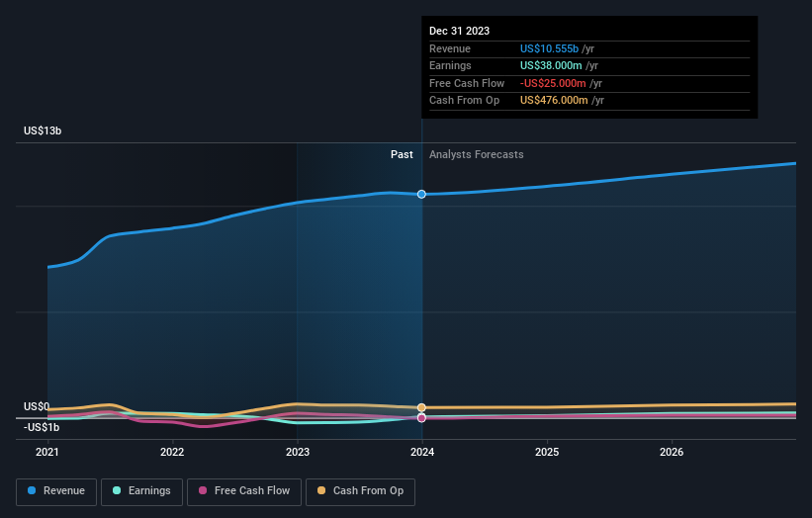Click the Revenue row label in tooltip

450,48
